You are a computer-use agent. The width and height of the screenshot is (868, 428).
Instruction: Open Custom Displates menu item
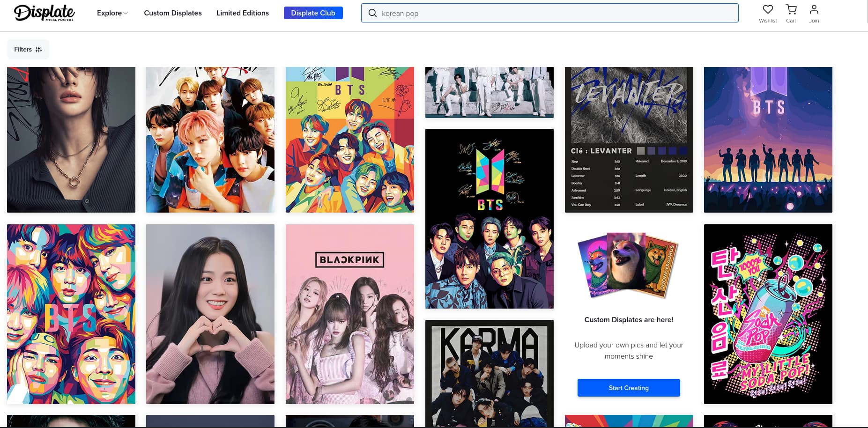point(173,13)
